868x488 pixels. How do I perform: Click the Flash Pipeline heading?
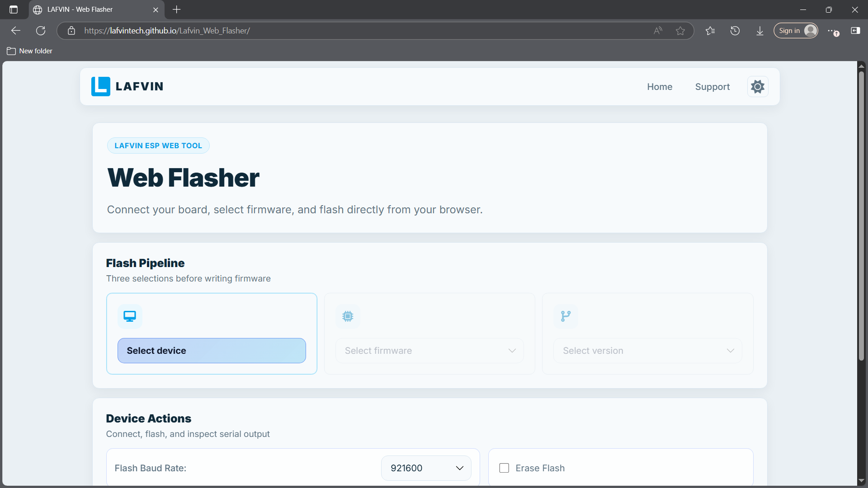pos(145,263)
